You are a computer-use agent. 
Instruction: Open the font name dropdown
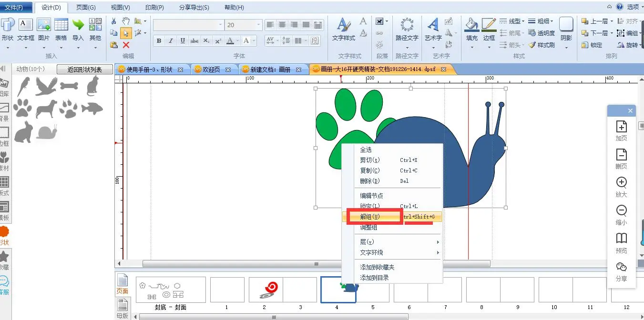coord(220,25)
